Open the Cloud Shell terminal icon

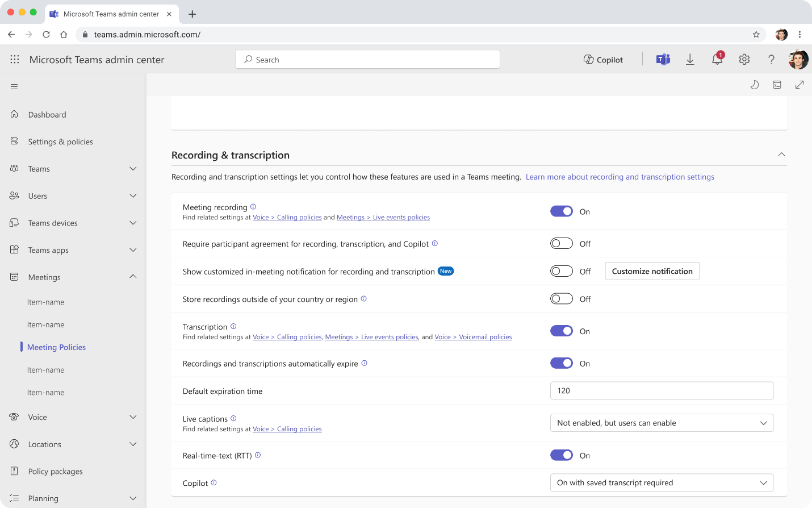[x=777, y=85]
